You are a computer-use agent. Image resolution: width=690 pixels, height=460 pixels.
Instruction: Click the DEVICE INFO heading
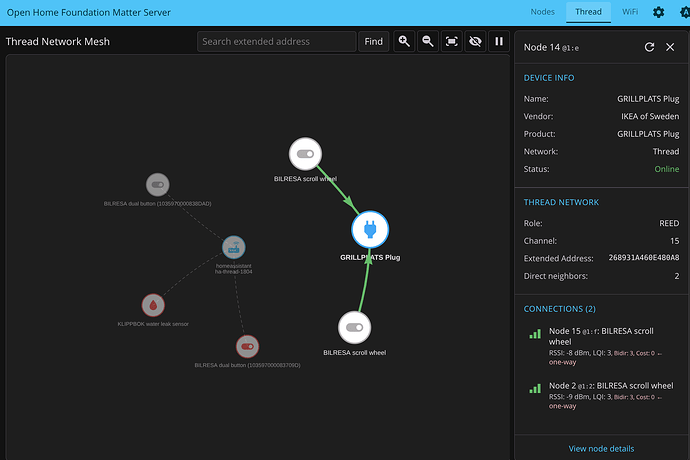tap(549, 78)
